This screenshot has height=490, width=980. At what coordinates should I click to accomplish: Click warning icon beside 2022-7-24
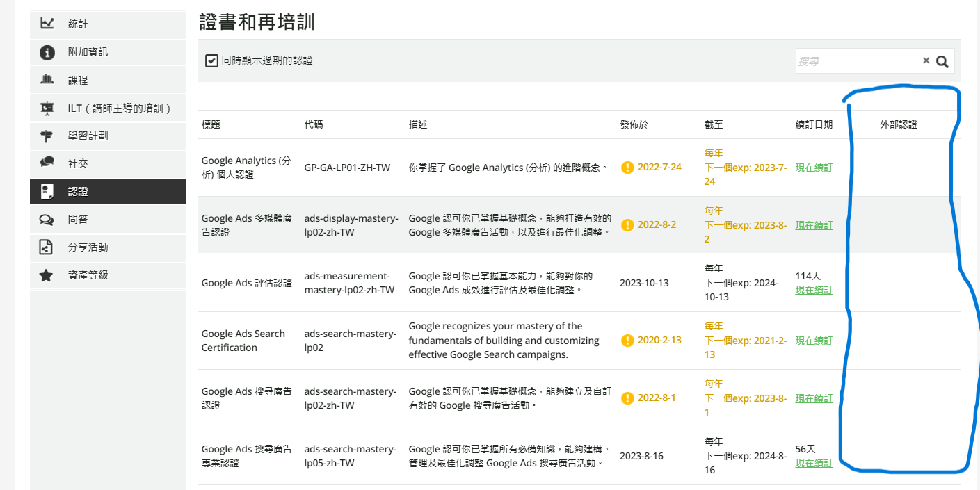627,168
